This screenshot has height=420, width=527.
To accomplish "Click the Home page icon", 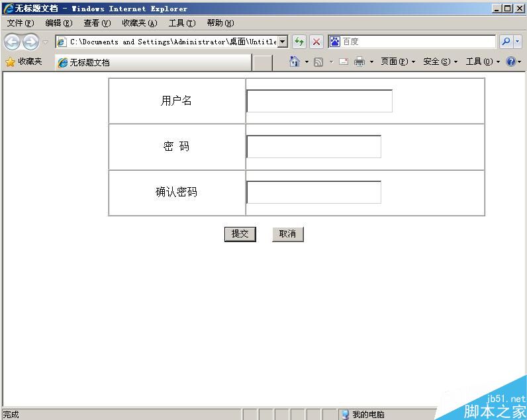I will (295, 62).
